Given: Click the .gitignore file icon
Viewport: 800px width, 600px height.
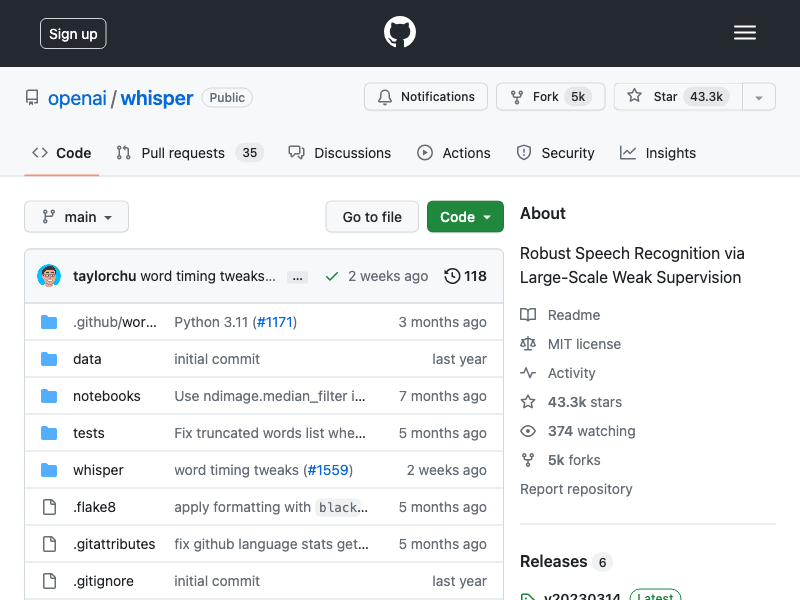Looking at the screenshot, I should click(49, 581).
